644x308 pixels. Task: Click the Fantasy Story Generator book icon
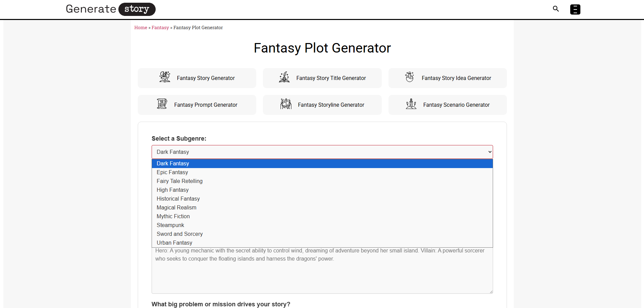coord(164,77)
